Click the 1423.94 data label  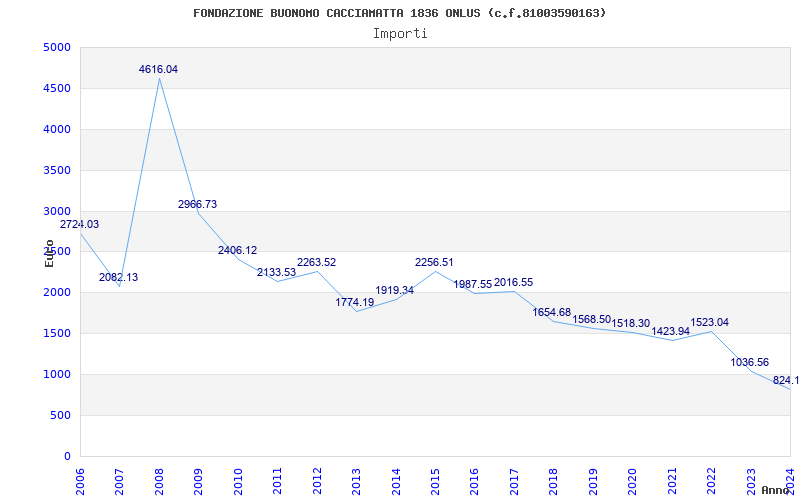point(670,331)
